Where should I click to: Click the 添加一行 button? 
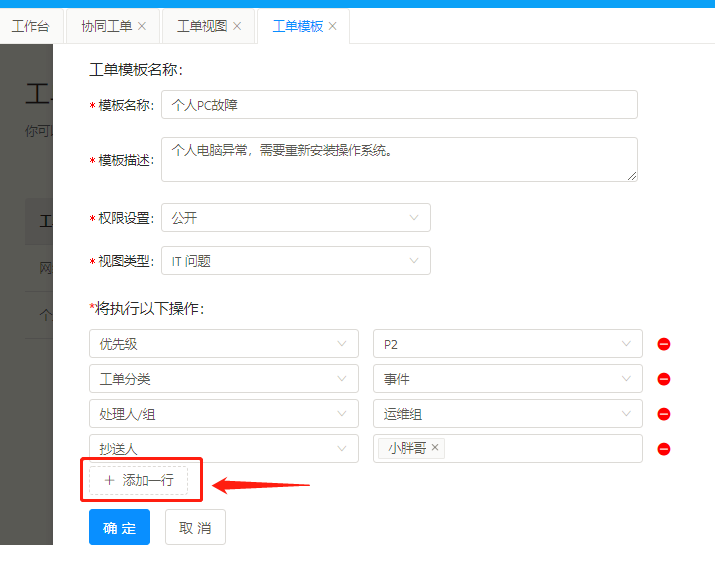click(x=139, y=480)
